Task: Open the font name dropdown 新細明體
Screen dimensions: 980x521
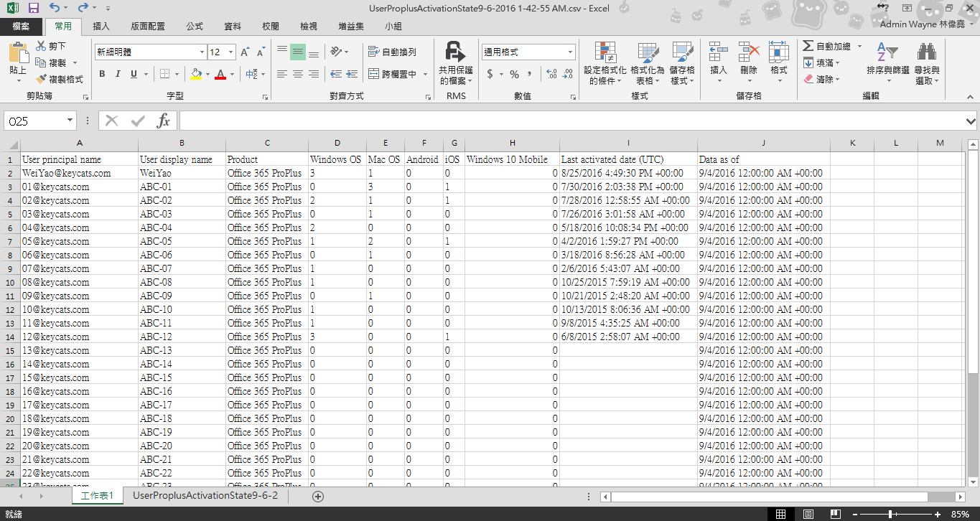Action: coord(202,52)
